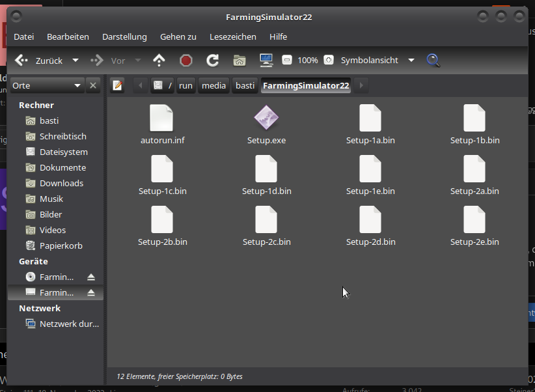Eject the highlighted Farmin... drive
This screenshot has height=392, width=535.
coord(90,292)
